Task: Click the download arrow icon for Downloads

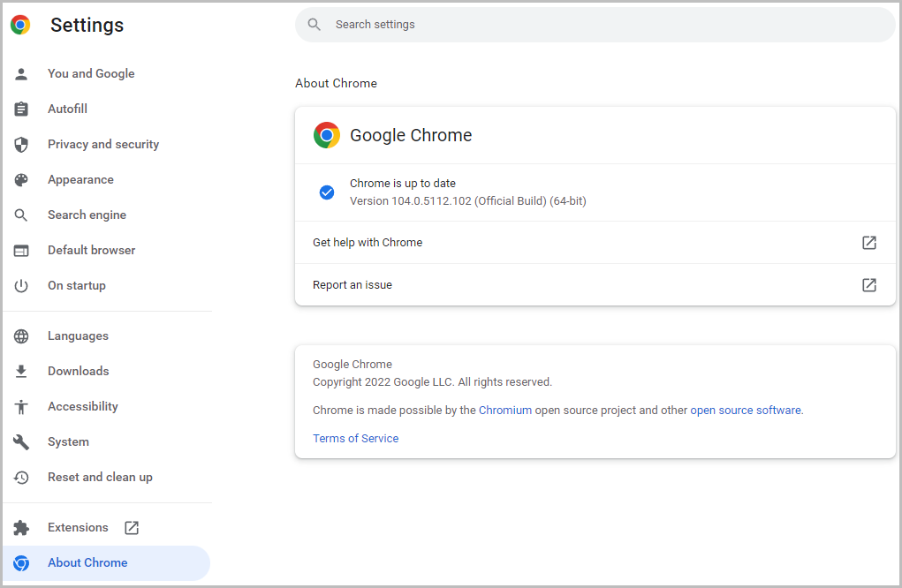Action: point(21,372)
